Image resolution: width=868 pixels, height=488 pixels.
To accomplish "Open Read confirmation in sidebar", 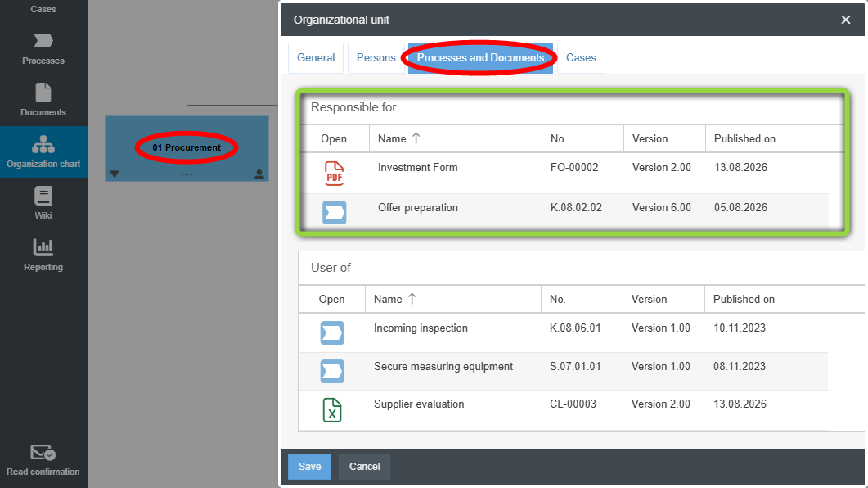I will click(43, 460).
